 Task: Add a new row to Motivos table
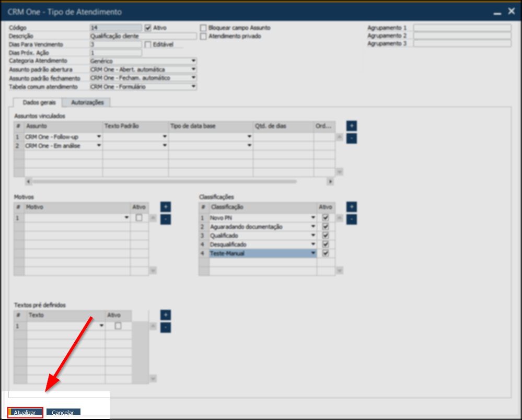(x=165, y=207)
